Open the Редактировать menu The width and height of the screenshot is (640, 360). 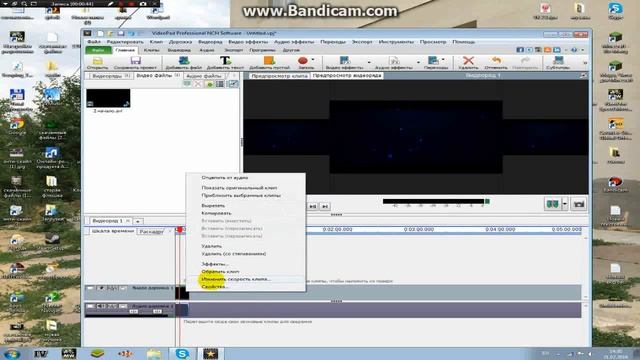(125, 42)
